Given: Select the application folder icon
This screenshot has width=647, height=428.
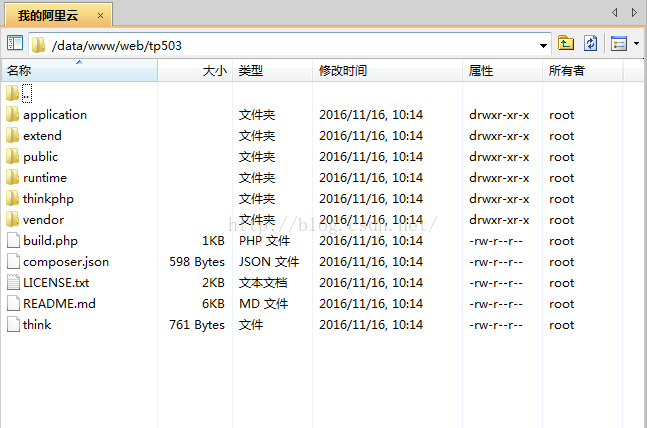Looking at the screenshot, I should tap(12, 114).
